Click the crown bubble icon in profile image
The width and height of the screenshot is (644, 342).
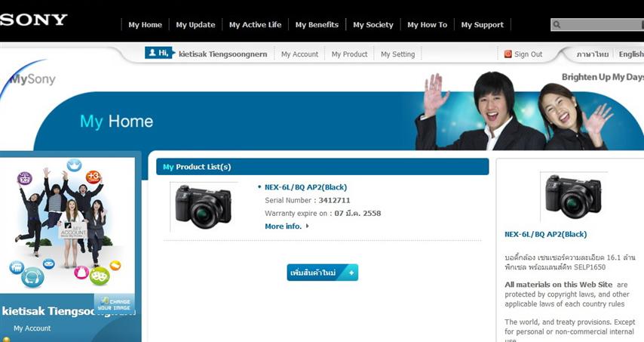[x=75, y=165]
